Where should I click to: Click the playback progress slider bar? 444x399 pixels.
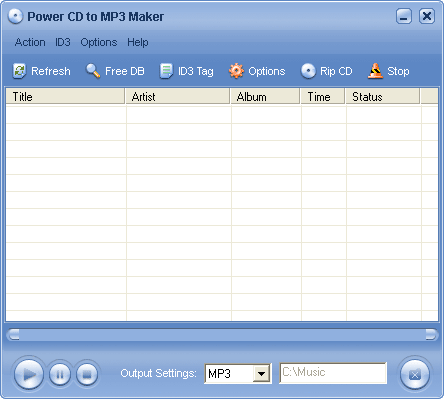222,335
